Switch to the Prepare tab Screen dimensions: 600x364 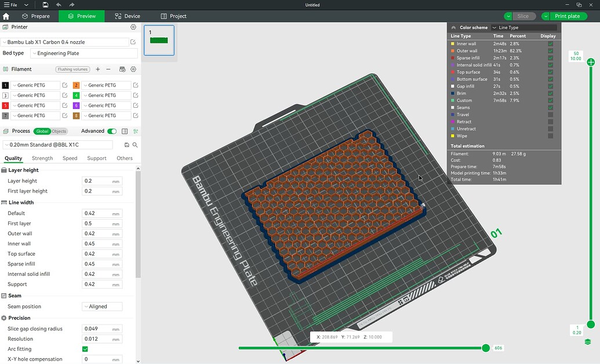[36, 16]
